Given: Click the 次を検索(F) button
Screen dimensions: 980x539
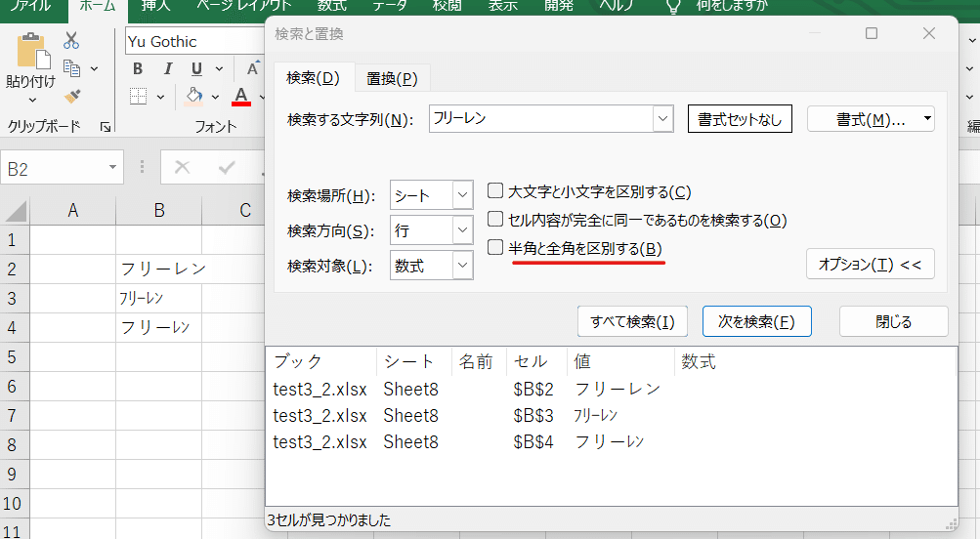Looking at the screenshot, I should pyautogui.click(x=757, y=321).
